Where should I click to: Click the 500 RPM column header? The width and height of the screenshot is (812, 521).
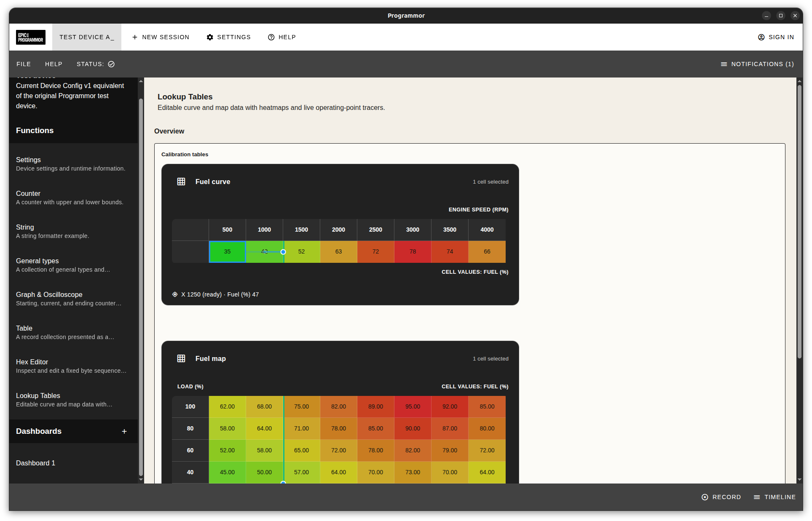[227, 230]
